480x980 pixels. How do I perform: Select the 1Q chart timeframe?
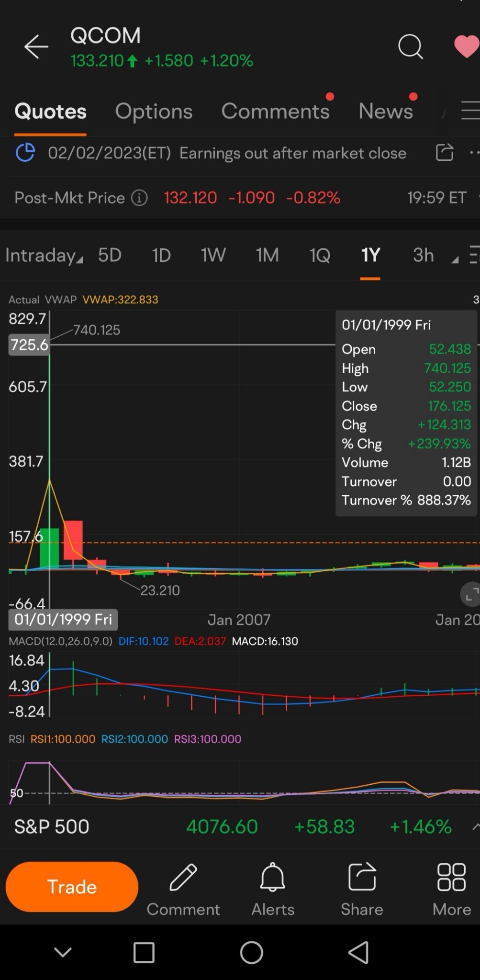[x=320, y=255]
